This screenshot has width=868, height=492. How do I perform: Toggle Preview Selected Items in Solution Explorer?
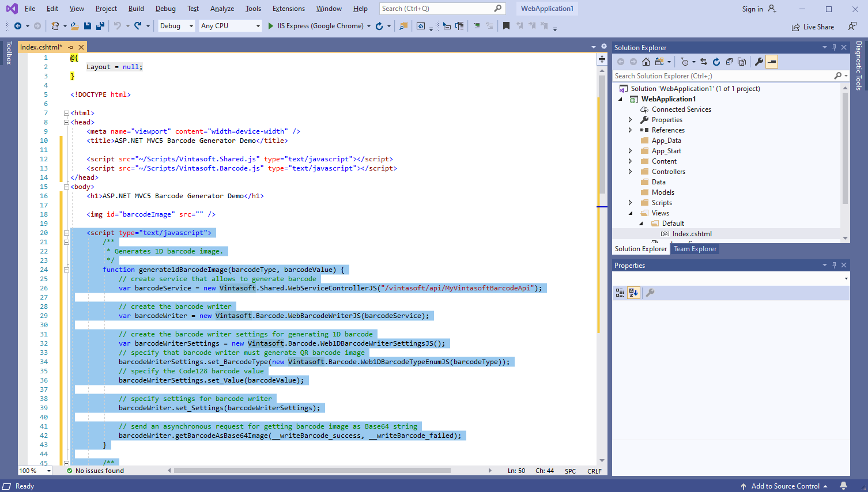point(772,62)
